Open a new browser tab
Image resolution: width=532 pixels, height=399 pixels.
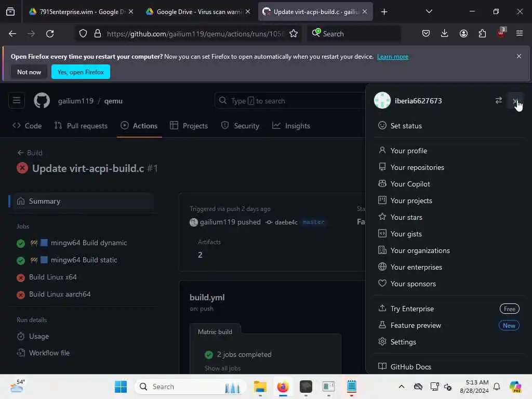(384, 12)
